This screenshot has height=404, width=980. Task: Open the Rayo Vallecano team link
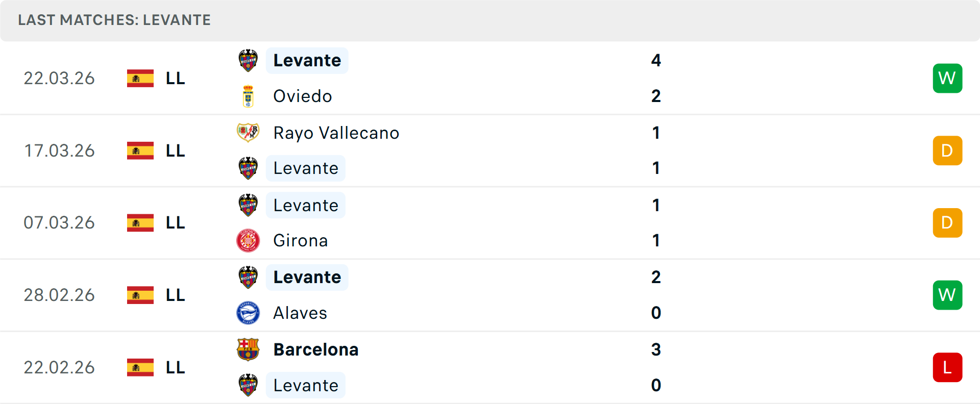(x=336, y=133)
